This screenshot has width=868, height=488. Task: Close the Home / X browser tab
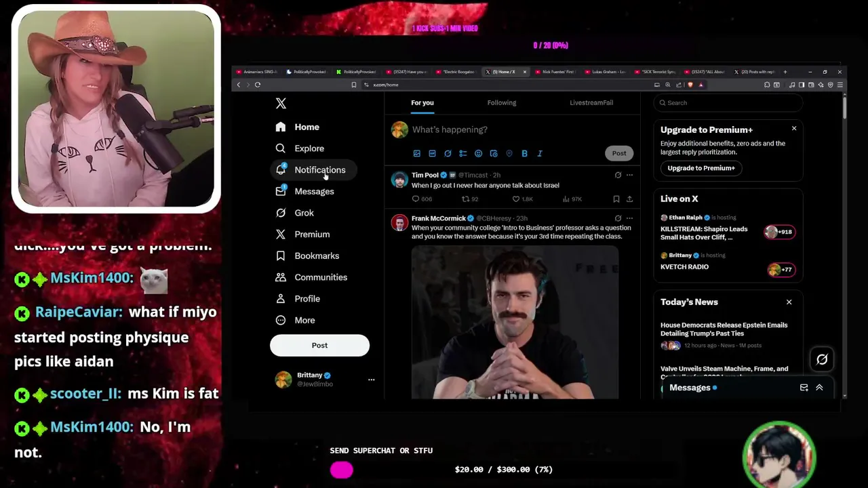tap(524, 72)
